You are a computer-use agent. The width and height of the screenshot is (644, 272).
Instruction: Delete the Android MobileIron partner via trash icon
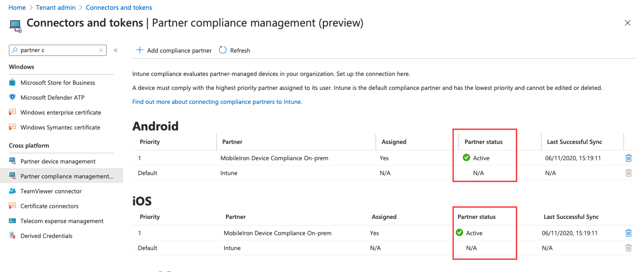pos(628,158)
